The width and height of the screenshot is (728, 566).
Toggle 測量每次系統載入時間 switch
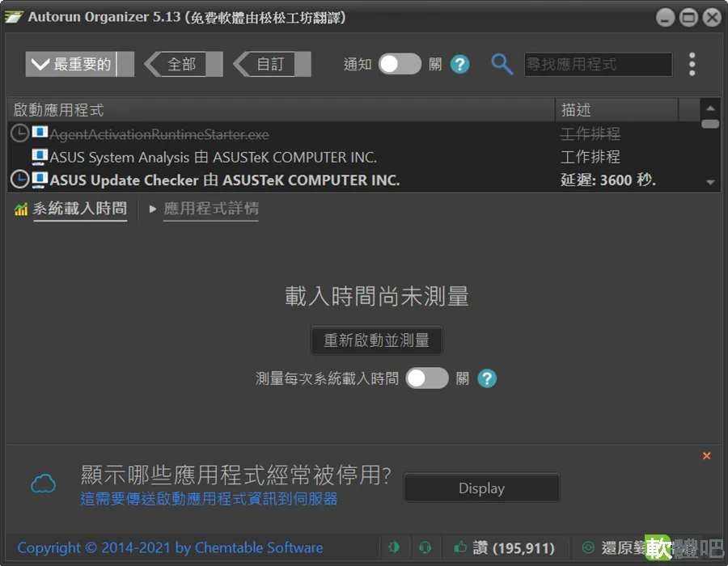click(x=426, y=378)
